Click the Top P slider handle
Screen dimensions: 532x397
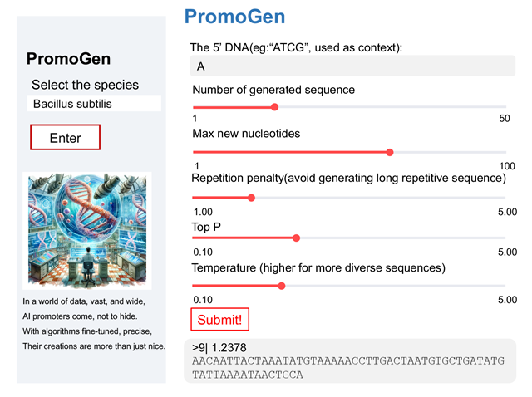[x=296, y=238]
